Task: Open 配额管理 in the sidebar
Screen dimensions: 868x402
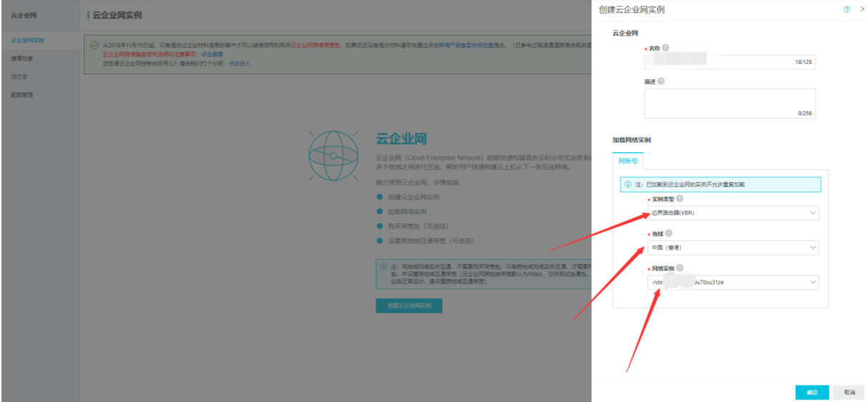Action: 22,95
